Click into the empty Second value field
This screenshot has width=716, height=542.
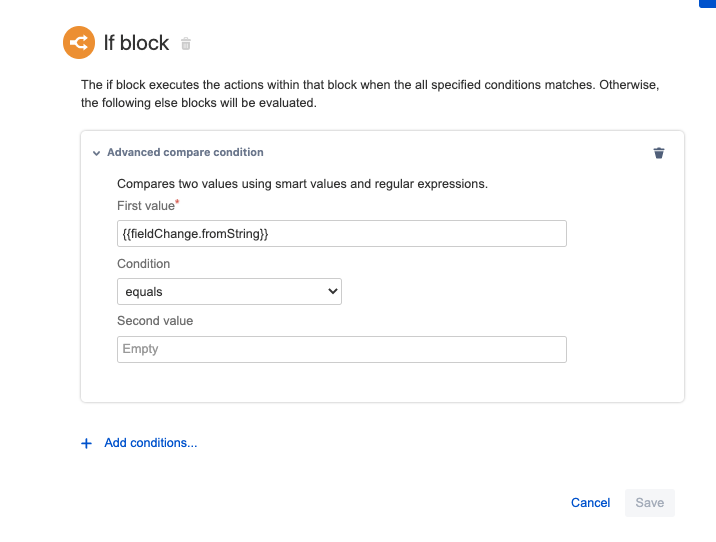pos(341,349)
